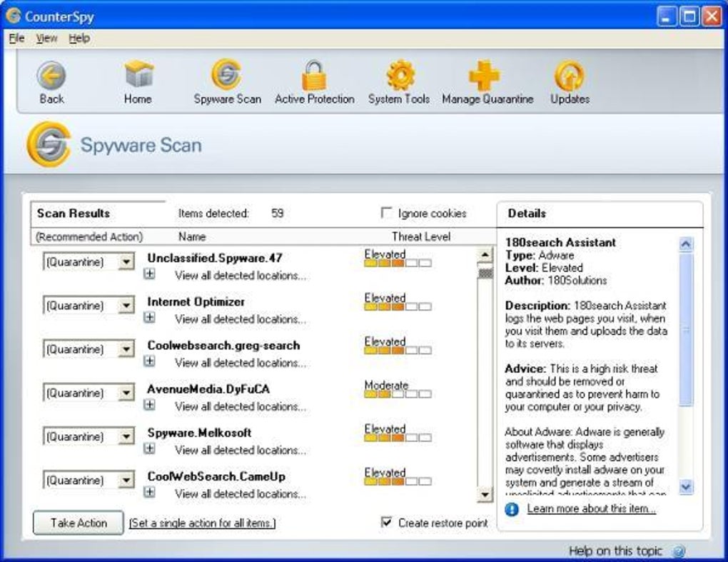Click the info icon beside Learn more
Image resolution: width=728 pixels, height=562 pixels.
point(512,510)
